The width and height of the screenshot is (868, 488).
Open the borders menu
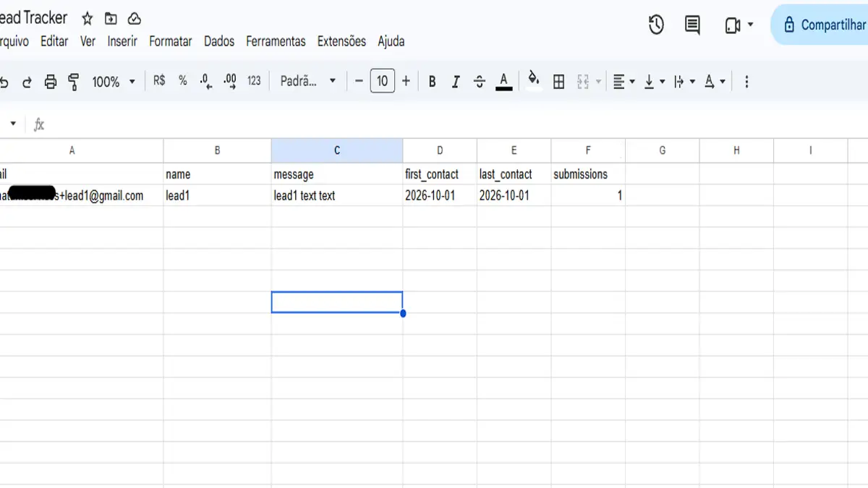(x=558, y=82)
